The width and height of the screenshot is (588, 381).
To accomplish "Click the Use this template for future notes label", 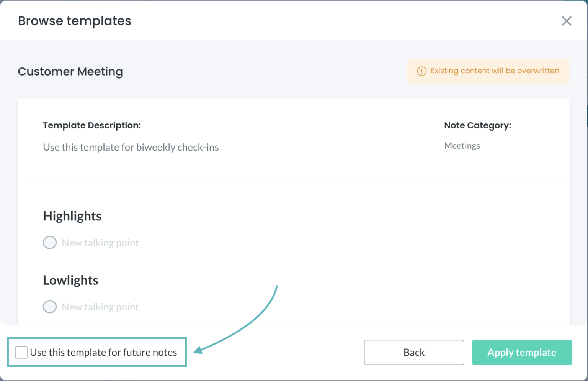I will coord(103,352).
